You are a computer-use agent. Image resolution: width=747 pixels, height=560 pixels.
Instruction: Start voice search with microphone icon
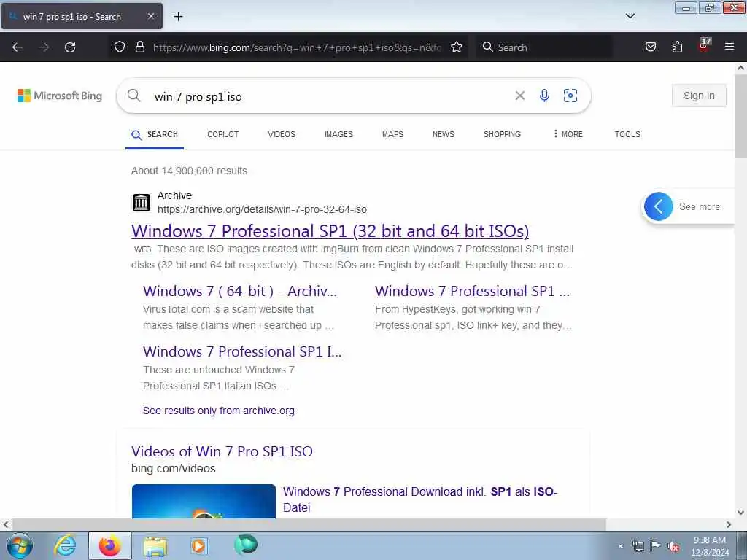[x=544, y=96]
